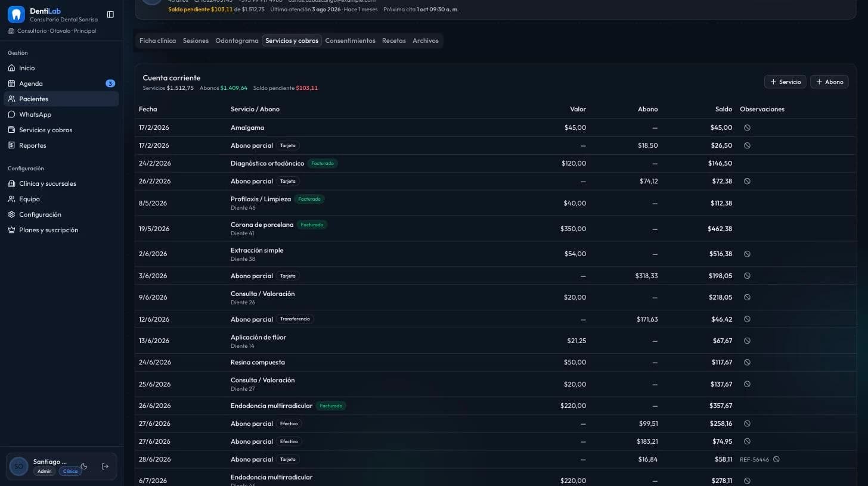Switch to the Sesiones tab

click(x=196, y=40)
